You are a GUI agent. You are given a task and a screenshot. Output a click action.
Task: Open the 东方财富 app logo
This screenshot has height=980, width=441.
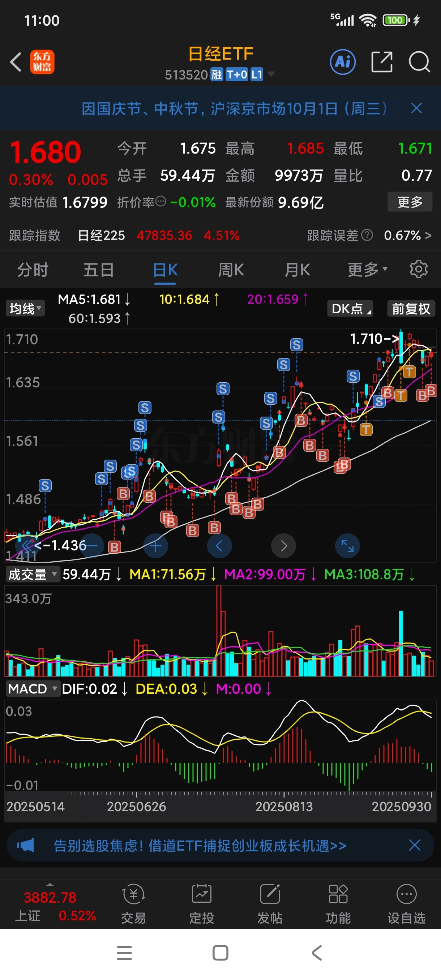point(42,62)
